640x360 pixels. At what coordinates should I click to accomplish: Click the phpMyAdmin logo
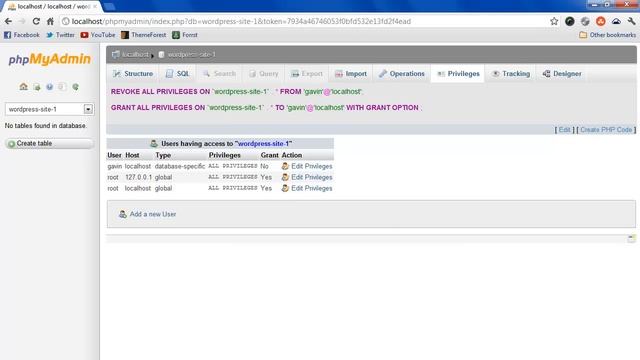click(49, 59)
